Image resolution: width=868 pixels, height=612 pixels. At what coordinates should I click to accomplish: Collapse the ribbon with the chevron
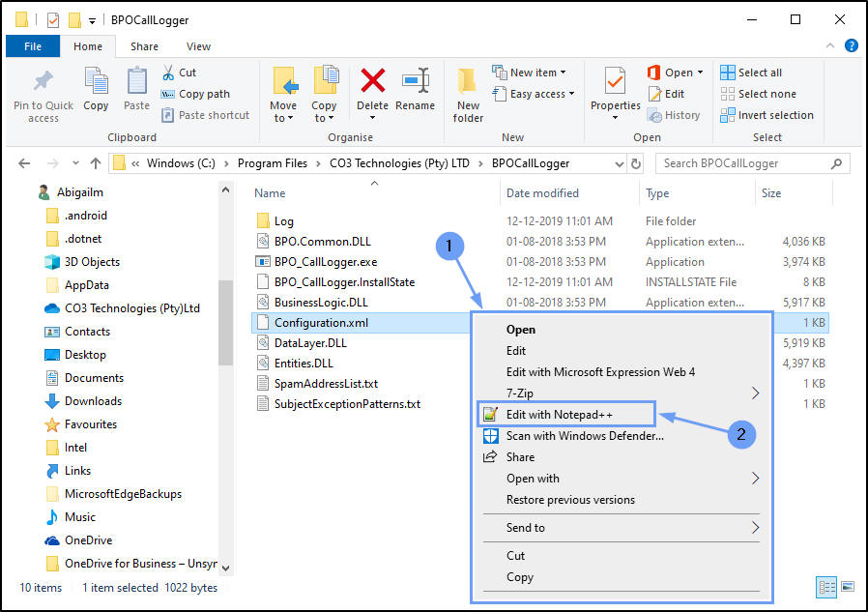829,46
